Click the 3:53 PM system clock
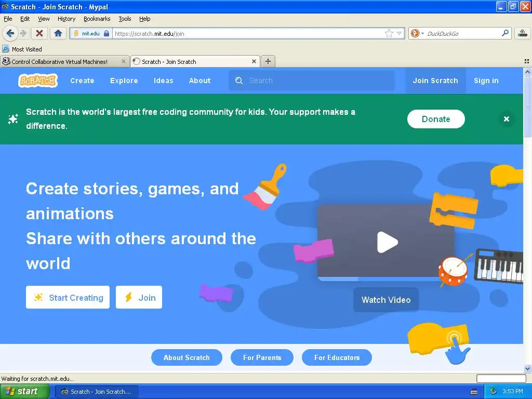The image size is (532, 399). click(512, 392)
